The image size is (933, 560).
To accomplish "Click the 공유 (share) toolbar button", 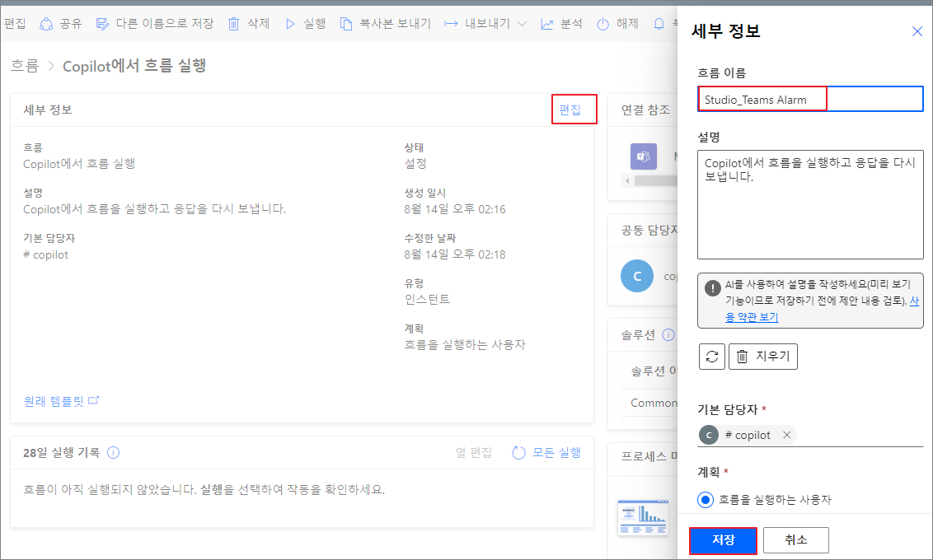I will point(61,24).
